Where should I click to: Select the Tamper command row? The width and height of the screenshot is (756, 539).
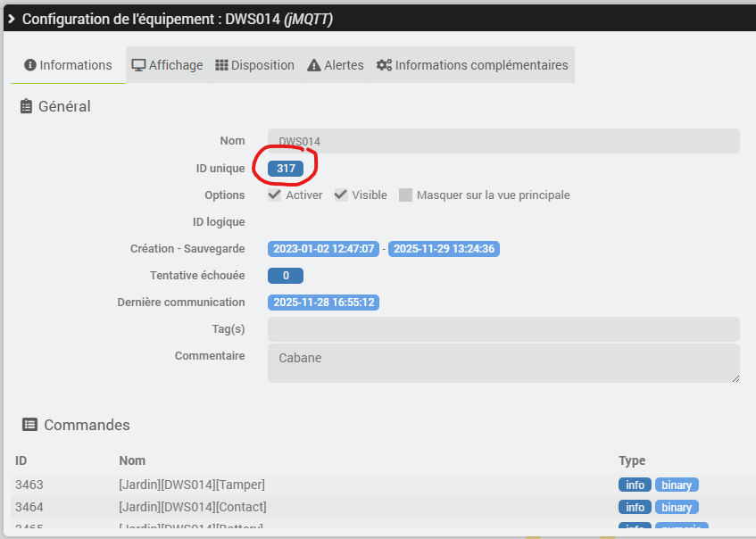point(192,485)
